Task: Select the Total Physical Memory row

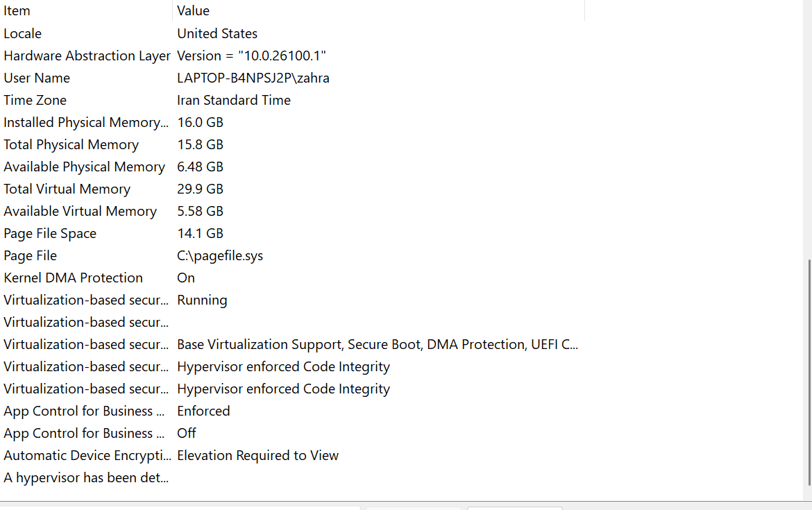Action: pyautogui.click(x=71, y=144)
